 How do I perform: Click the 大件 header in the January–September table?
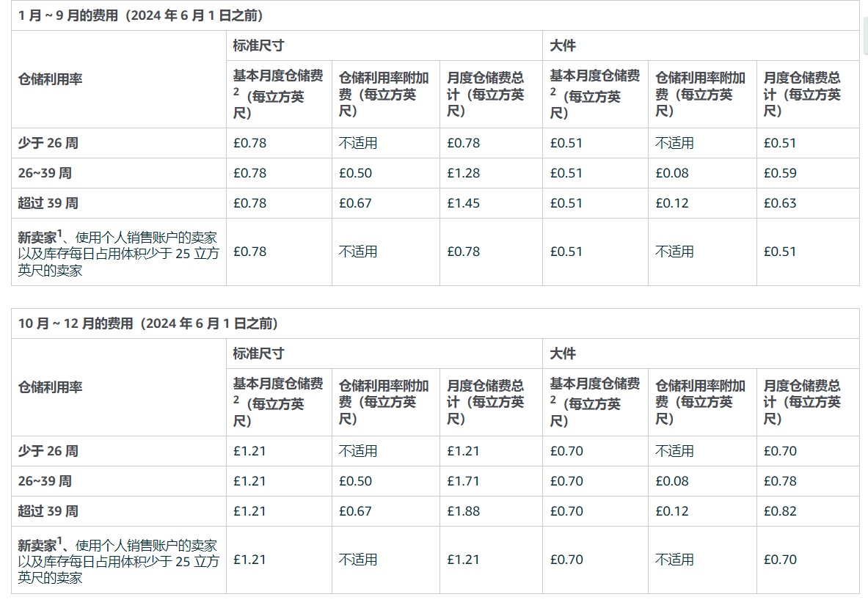click(563, 45)
